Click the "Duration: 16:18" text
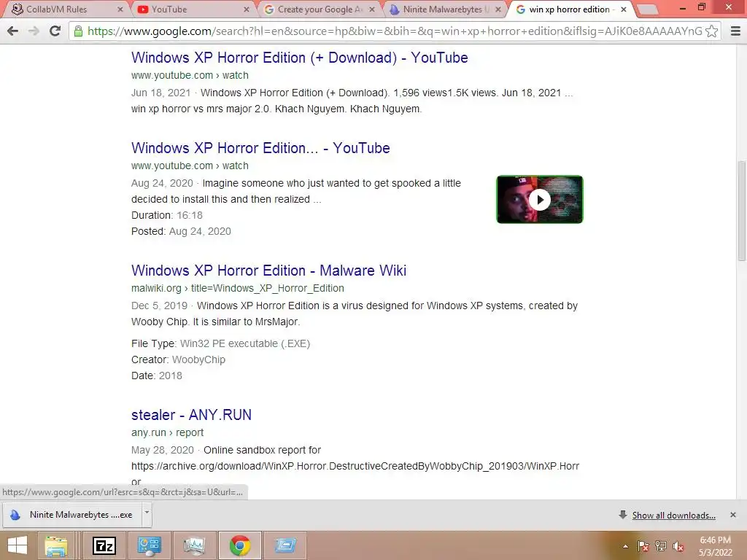The image size is (747, 560). pyautogui.click(x=167, y=215)
